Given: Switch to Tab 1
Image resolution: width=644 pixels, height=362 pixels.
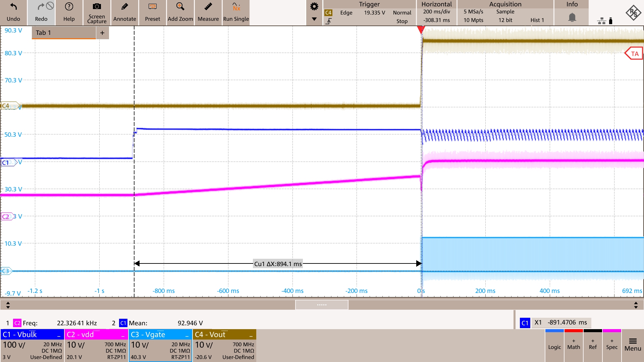Looking at the screenshot, I should [x=63, y=33].
